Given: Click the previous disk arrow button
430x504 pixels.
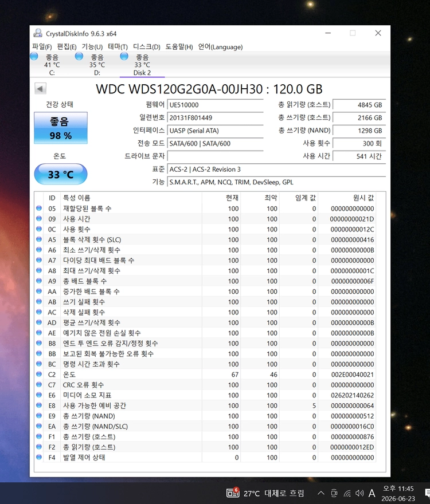Looking at the screenshot, I should click(40, 88).
